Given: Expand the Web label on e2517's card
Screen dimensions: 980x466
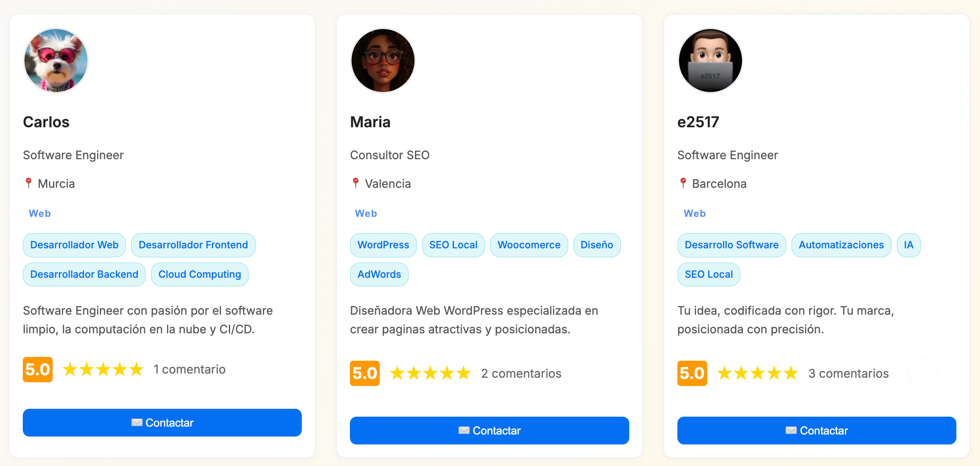Looking at the screenshot, I should pos(694,213).
